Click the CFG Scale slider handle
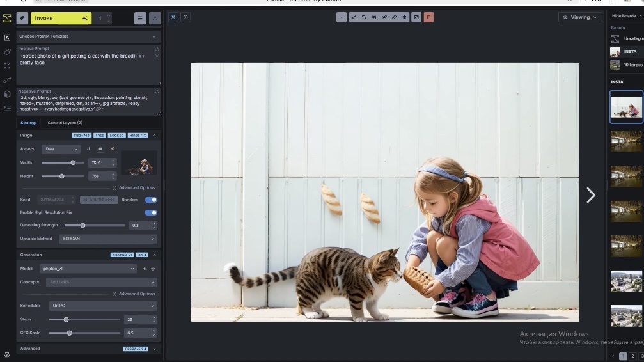 click(x=70, y=333)
